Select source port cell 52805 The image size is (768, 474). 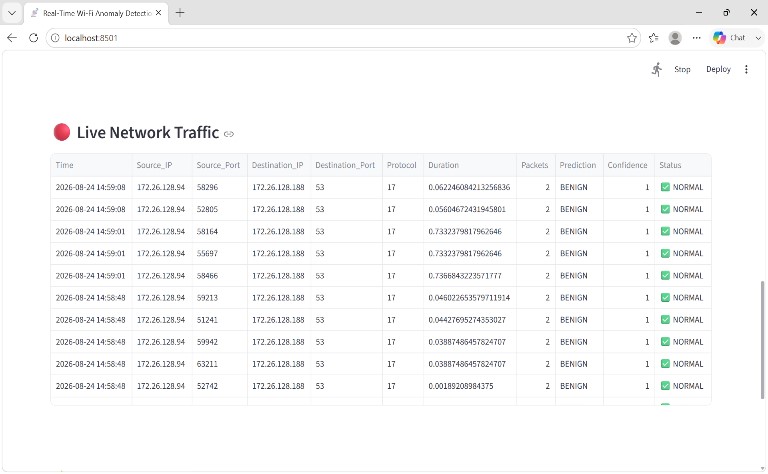coord(219,209)
